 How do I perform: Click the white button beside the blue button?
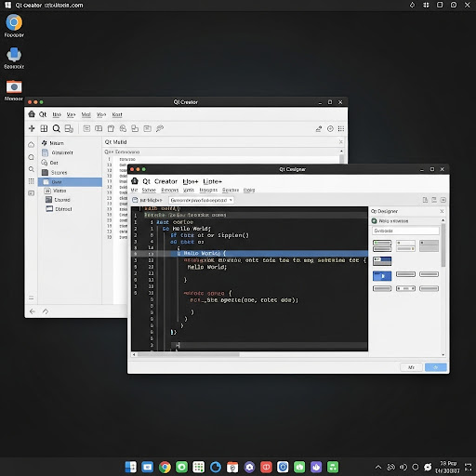point(411,367)
